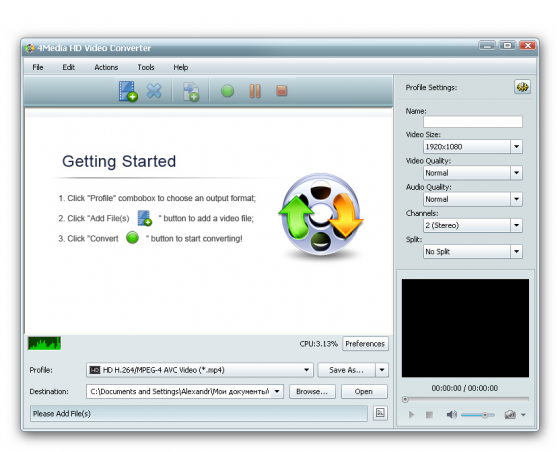Mute the preview audio speaker icon
The width and height of the screenshot is (560, 452).
[451, 415]
